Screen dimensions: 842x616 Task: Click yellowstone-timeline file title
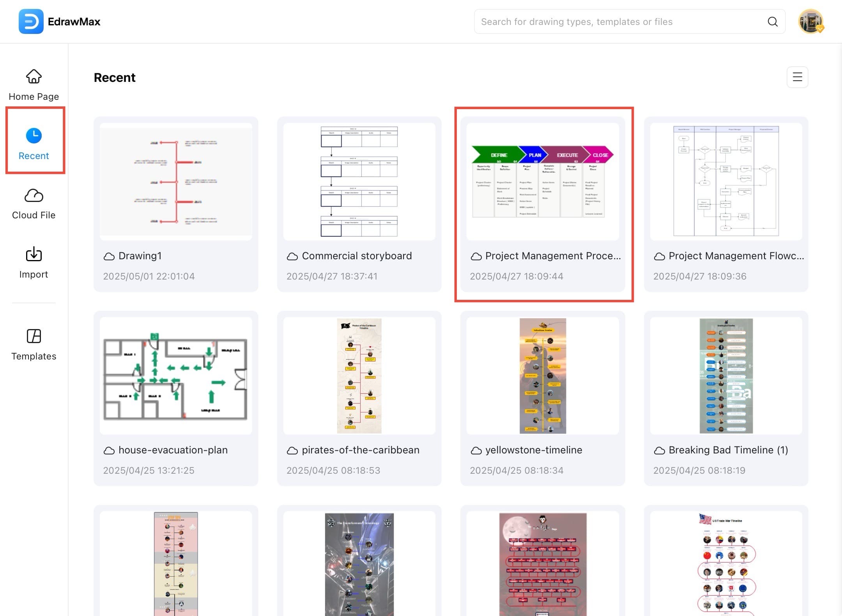pyautogui.click(x=534, y=450)
